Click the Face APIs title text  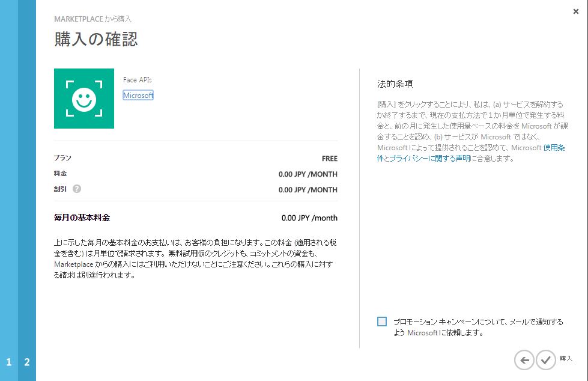click(138, 79)
